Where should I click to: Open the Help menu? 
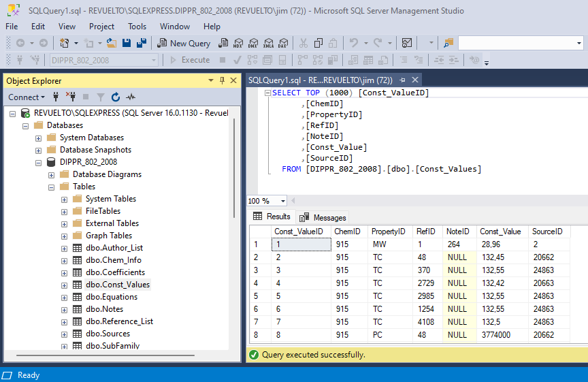tap(212, 27)
